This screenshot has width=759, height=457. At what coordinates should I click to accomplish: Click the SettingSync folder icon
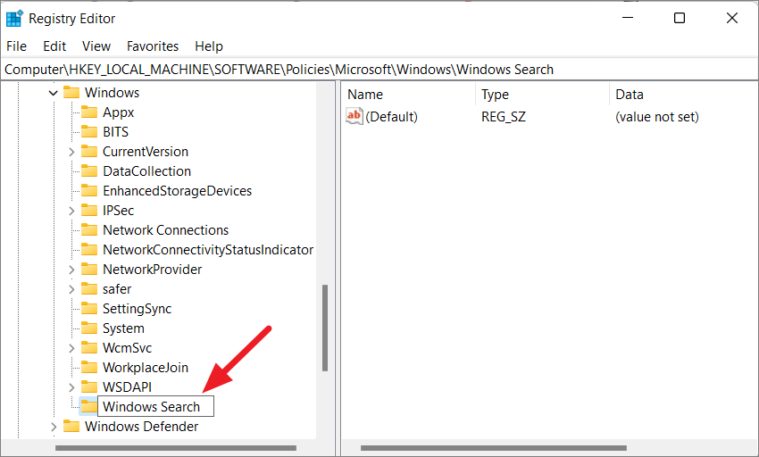(89, 308)
